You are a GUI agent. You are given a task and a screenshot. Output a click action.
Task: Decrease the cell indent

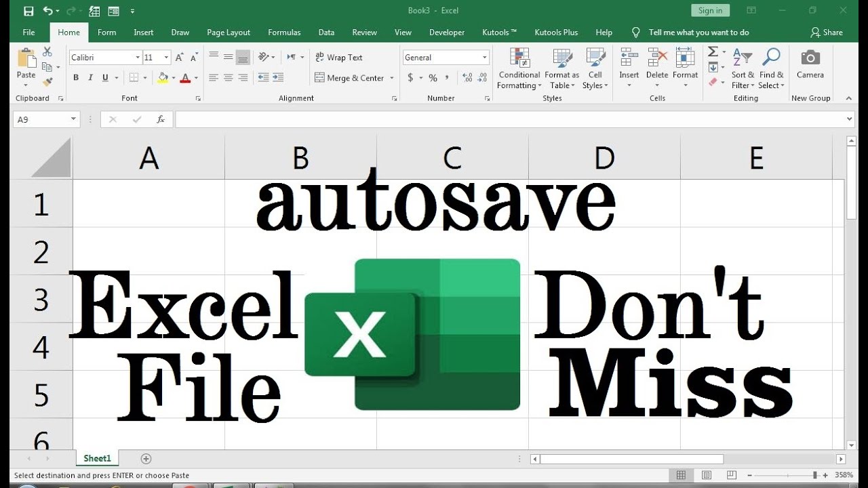click(x=263, y=78)
